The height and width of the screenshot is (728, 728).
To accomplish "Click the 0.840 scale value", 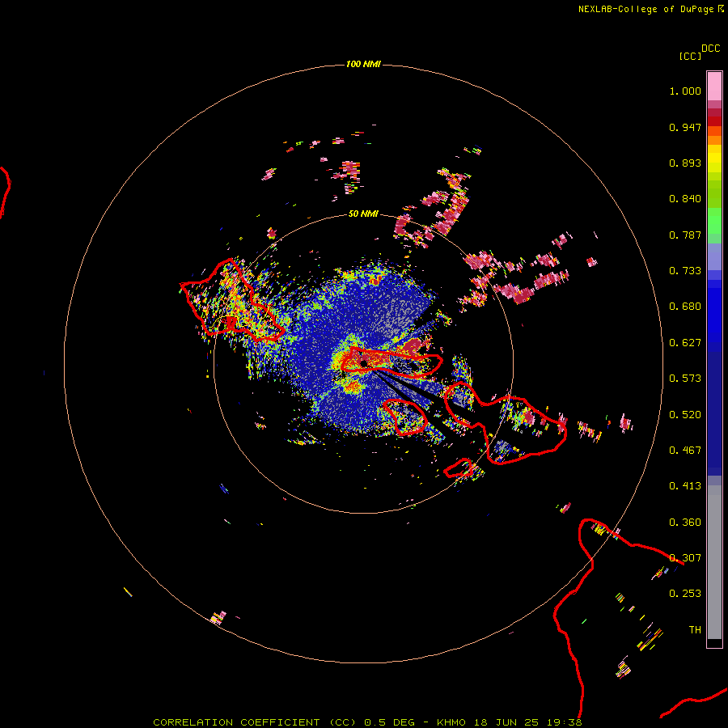I will point(685,199).
